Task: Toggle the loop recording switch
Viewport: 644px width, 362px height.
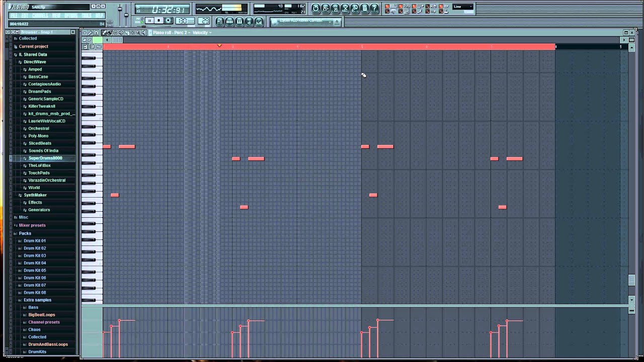Action: [x=428, y=7]
